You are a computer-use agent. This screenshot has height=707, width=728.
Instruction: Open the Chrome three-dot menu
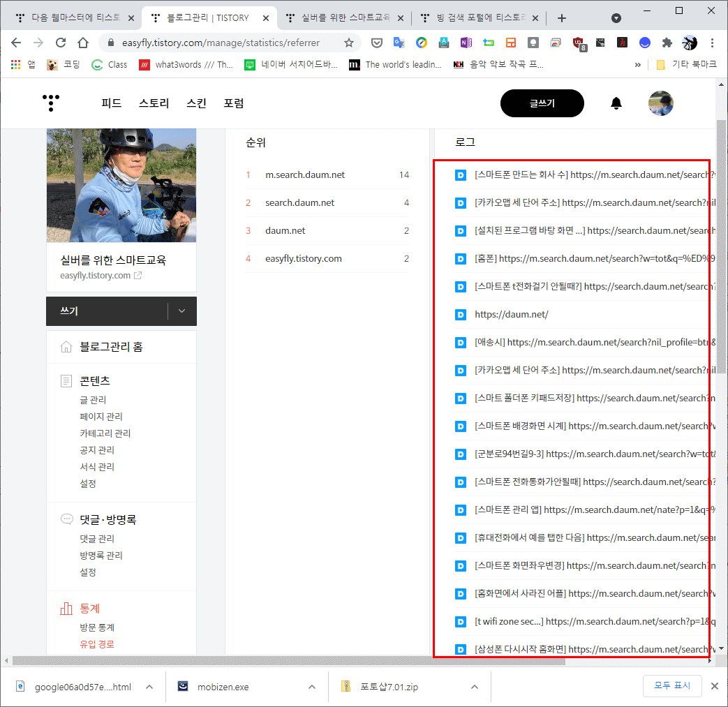point(712,43)
